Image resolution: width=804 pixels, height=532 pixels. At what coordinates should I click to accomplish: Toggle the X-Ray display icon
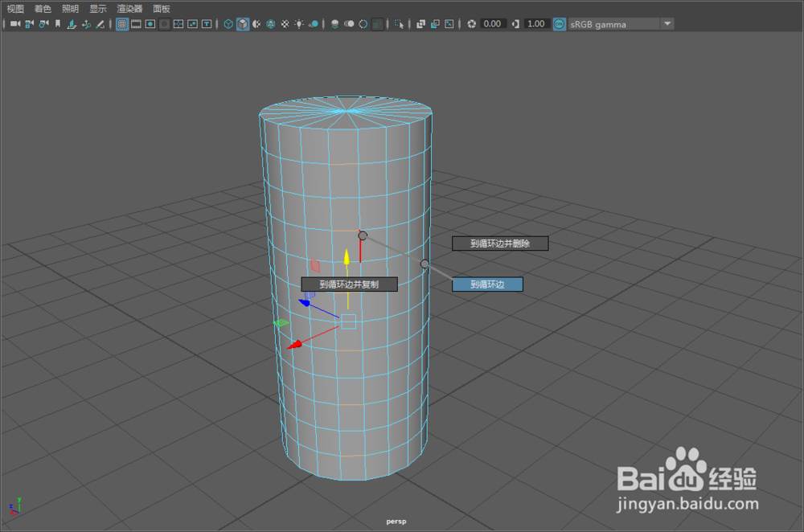coord(421,24)
